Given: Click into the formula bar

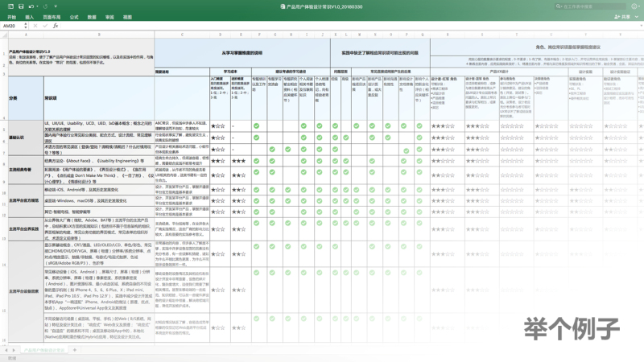Looking at the screenshot, I should tap(349, 26).
